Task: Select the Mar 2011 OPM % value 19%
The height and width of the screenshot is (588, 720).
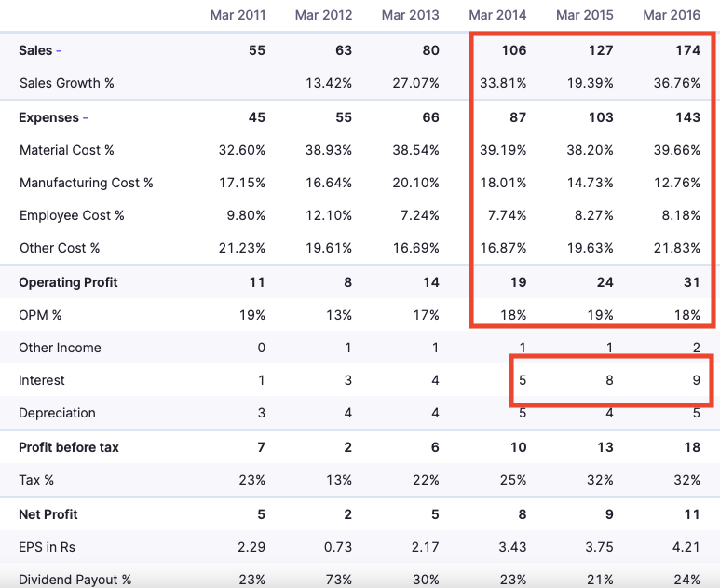Action: click(x=251, y=315)
